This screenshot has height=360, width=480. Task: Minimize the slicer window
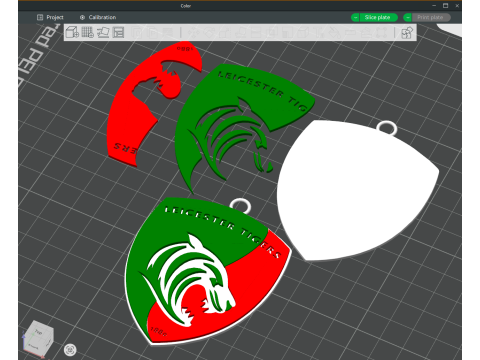tap(434, 6)
